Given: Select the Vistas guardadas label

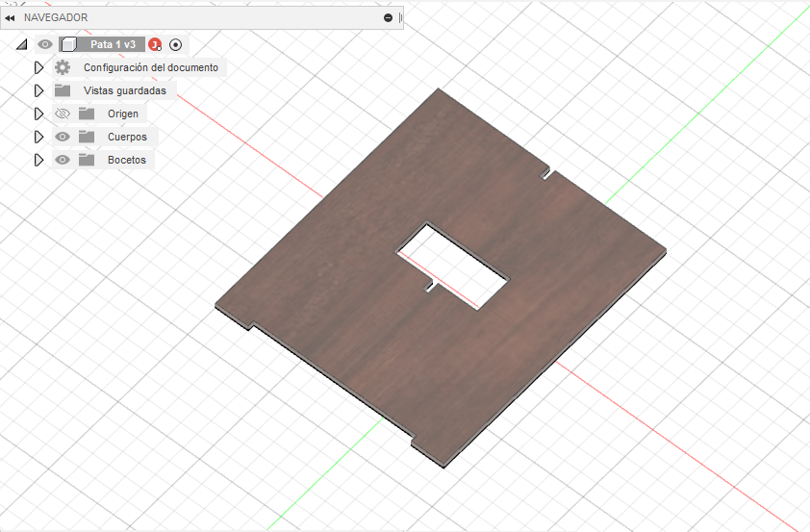Looking at the screenshot, I should [125, 90].
